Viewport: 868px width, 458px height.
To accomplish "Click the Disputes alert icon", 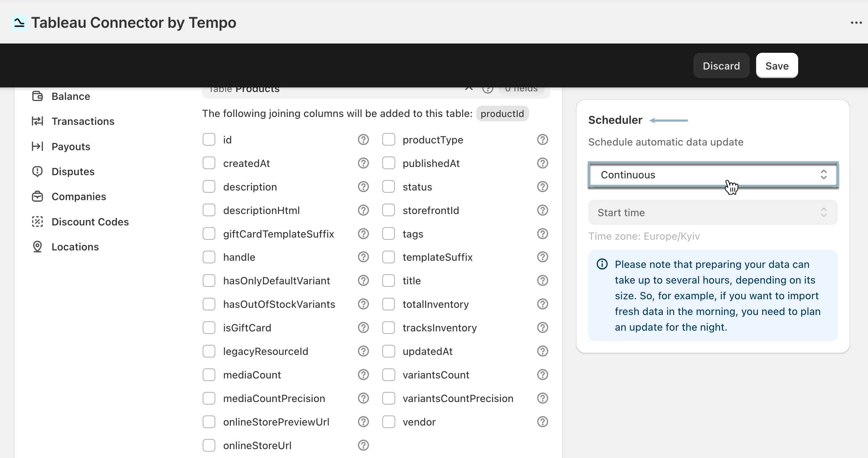I will coord(38,171).
